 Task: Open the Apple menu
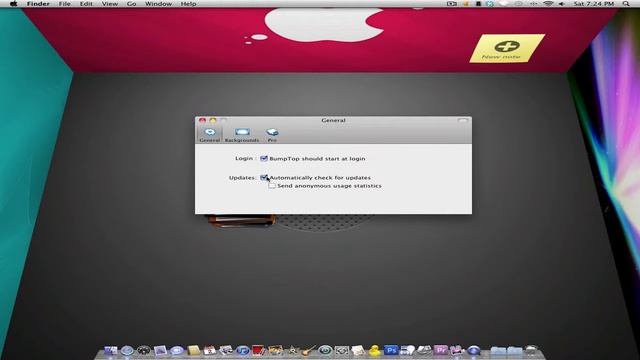(x=13, y=4)
